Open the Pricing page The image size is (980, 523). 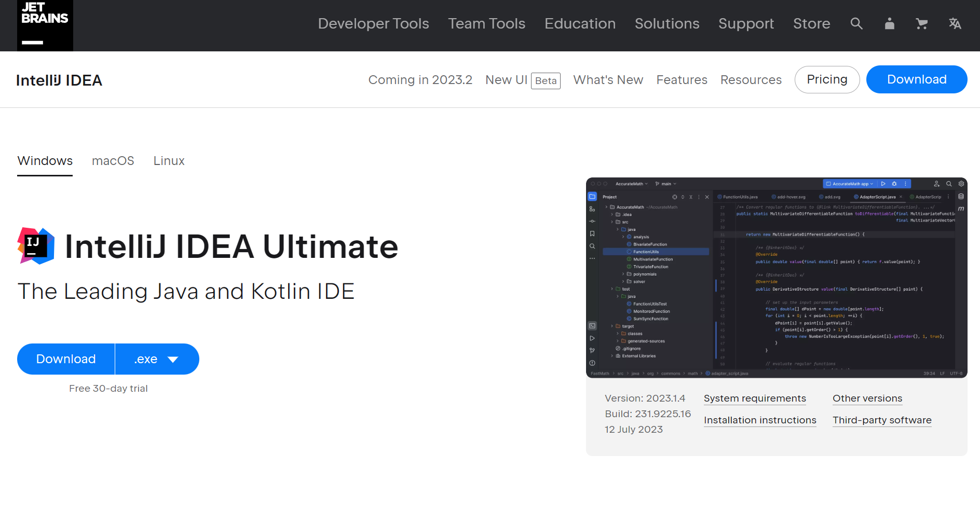coord(826,79)
